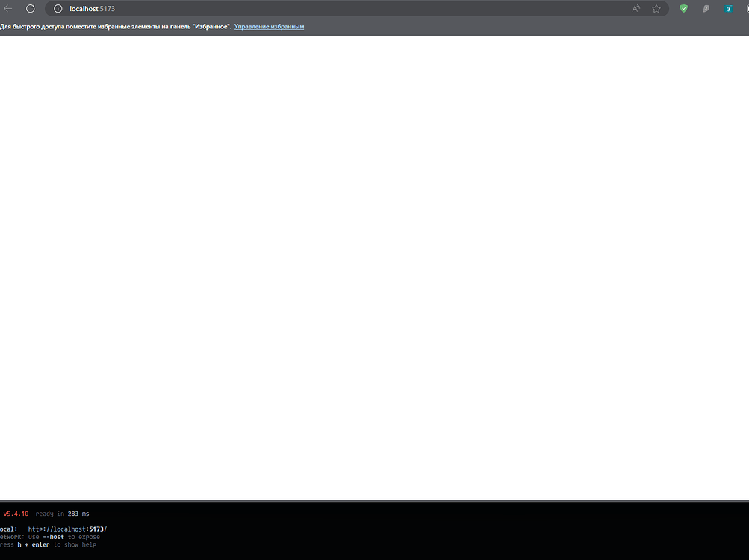Click the '--host' option text in terminal
Viewport: 749px width, 560px height.
pos(53,537)
